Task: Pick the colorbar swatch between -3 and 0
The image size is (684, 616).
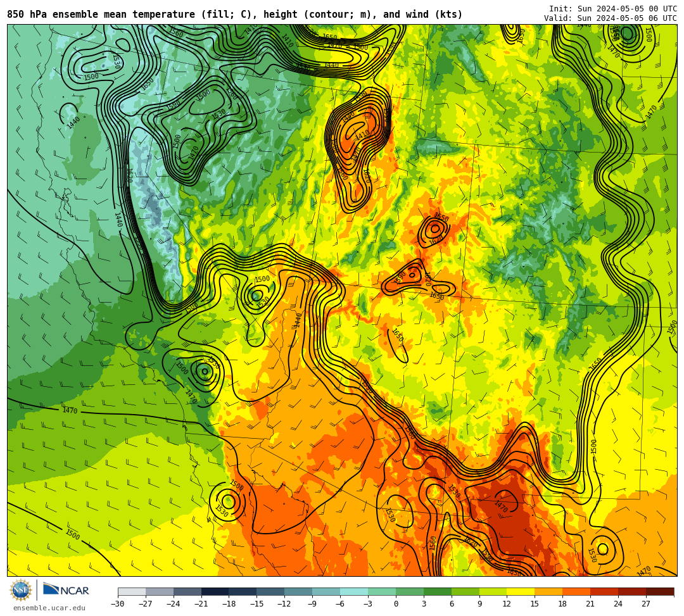Action: (382, 591)
